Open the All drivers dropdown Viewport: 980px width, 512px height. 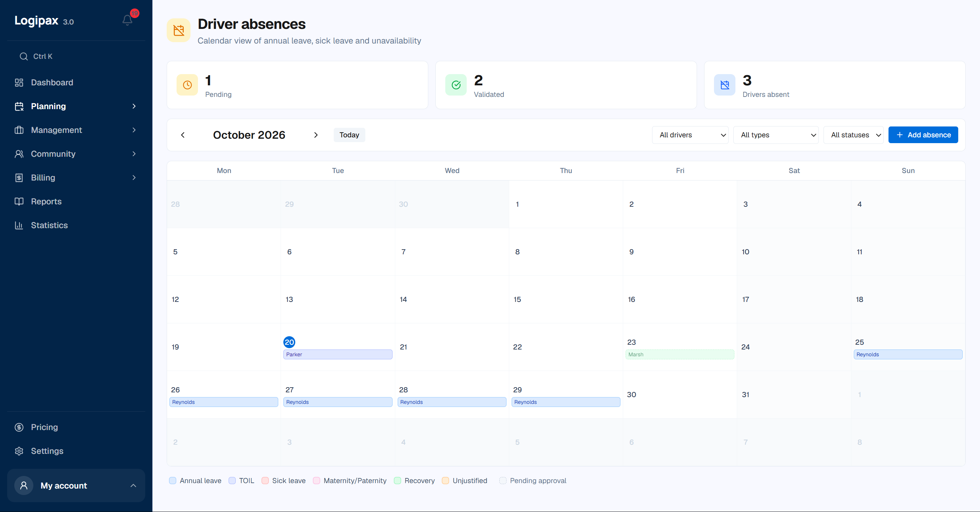(690, 135)
